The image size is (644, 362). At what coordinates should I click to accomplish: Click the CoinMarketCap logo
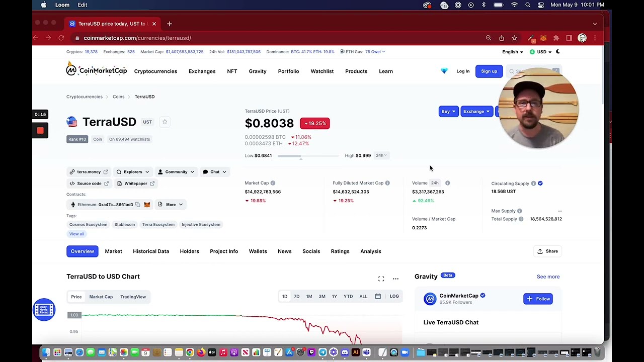[x=97, y=69]
